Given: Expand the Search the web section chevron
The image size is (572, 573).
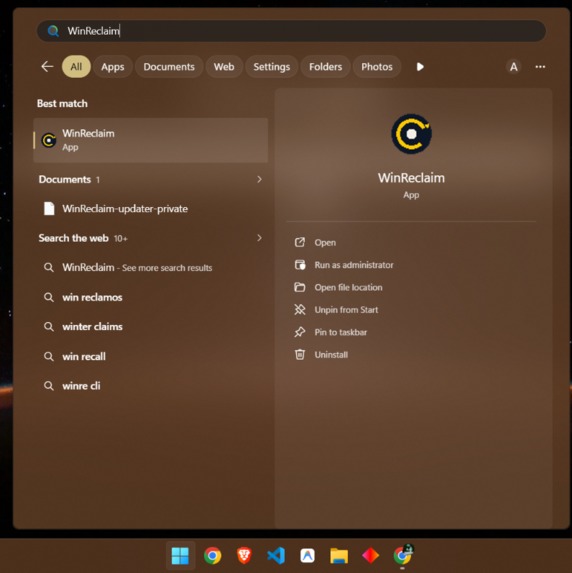Looking at the screenshot, I should [259, 238].
